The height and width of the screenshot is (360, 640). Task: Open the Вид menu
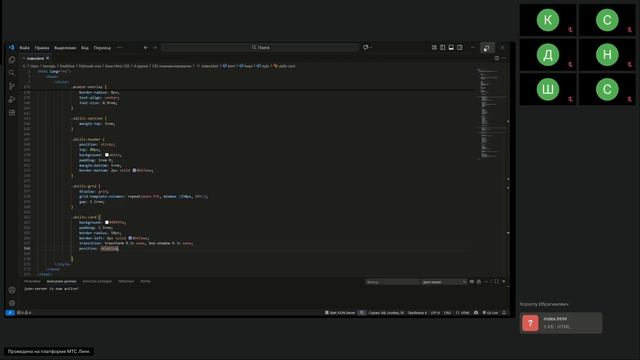[84, 48]
